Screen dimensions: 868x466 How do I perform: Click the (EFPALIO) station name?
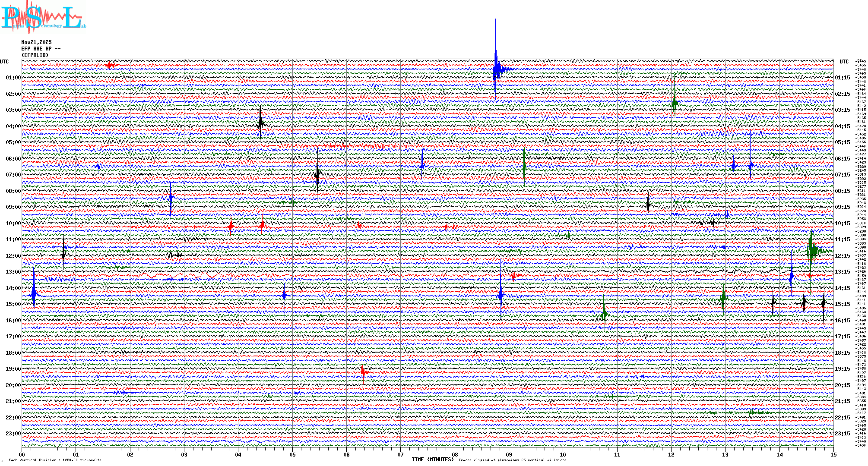pos(35,55)
